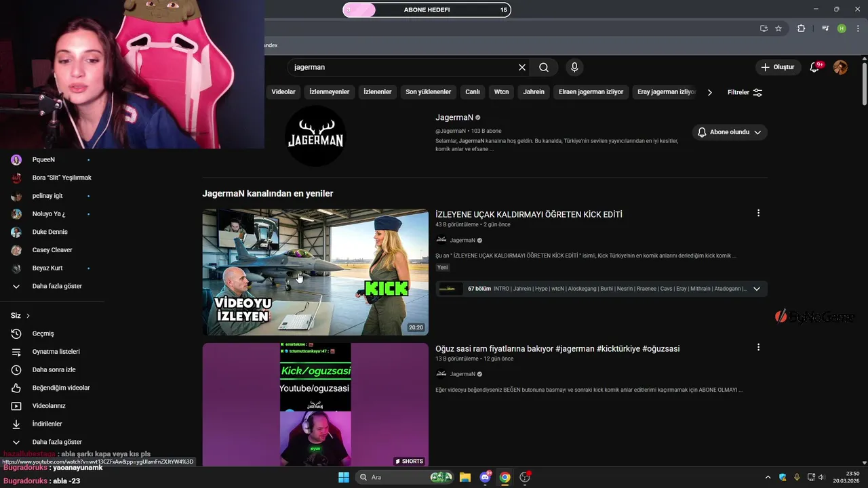Expand the 67 bölüm chapters list

click(757, 289)
